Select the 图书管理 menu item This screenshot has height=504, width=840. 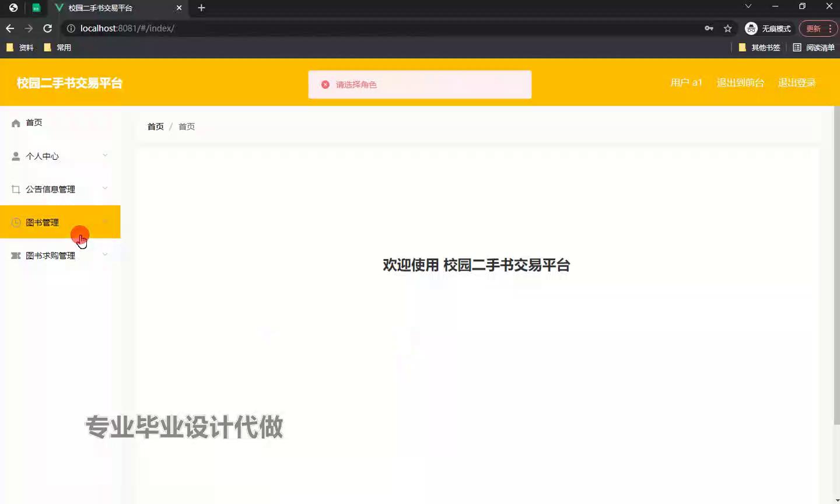pyautogui.click(x=43, y=222)
